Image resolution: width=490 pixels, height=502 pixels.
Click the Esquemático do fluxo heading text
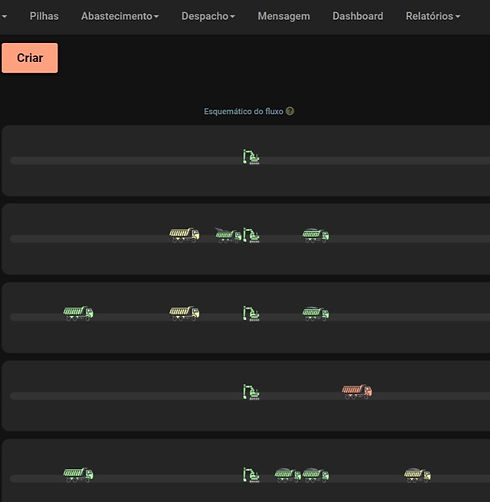click(244, 111)
